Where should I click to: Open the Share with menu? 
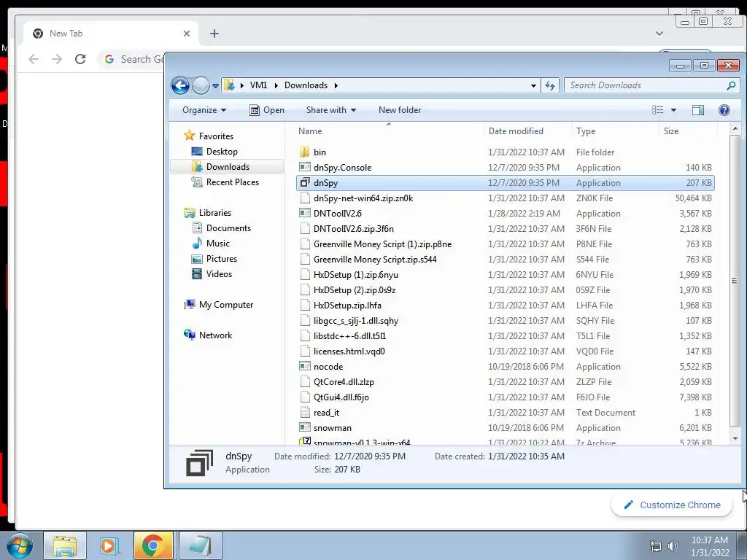[x=331, y=110]
